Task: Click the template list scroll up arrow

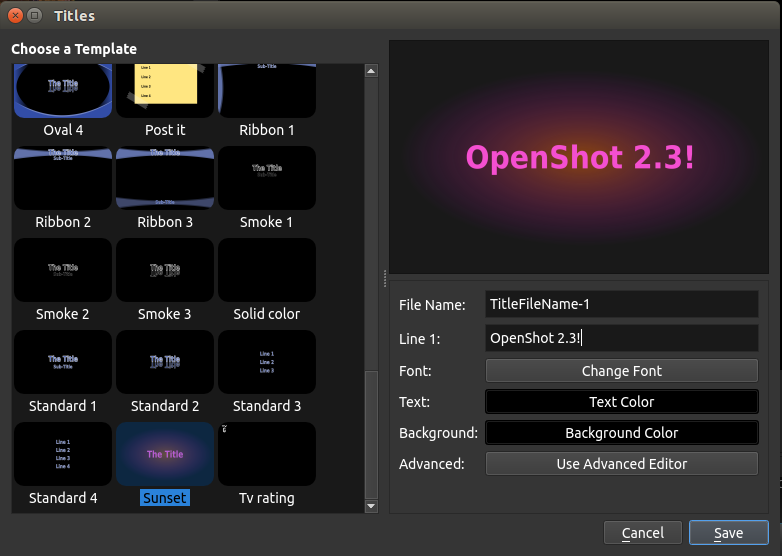Action: [371, 71]
